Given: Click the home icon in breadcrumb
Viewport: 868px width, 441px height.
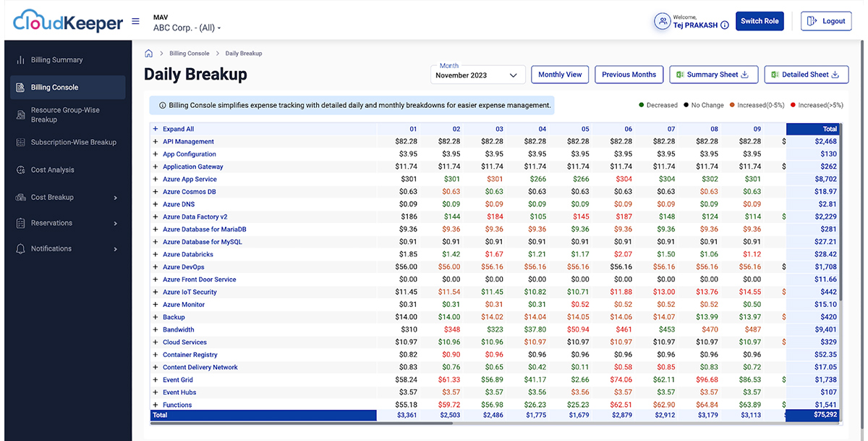Looking at the screenshot, I should 149,54.
